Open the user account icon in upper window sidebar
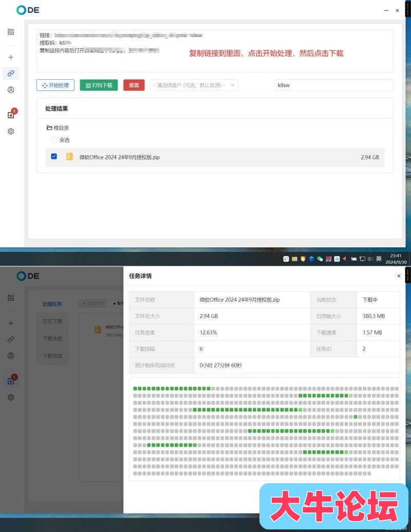Viewport: 411px width, 532px height. pyautogui.click(x=11, y=90)
